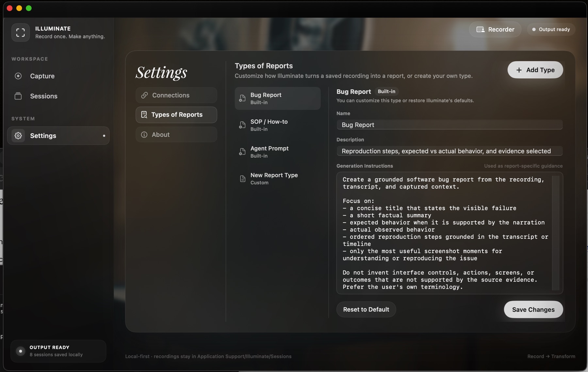Click the SOP / How-to type icon

[x=242, y=125]
